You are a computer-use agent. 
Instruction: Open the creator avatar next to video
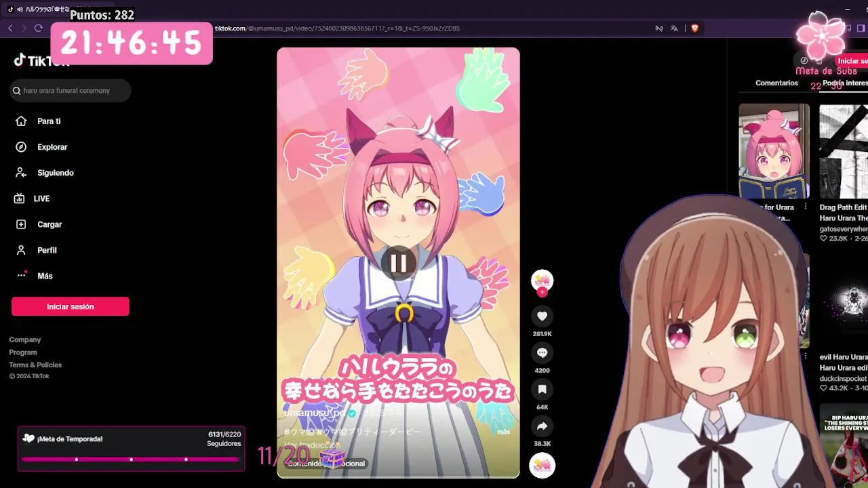(542, 279)
